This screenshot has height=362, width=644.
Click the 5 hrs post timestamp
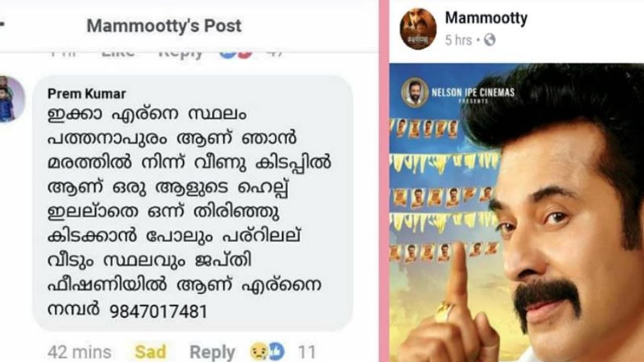[x=458, y=40]
